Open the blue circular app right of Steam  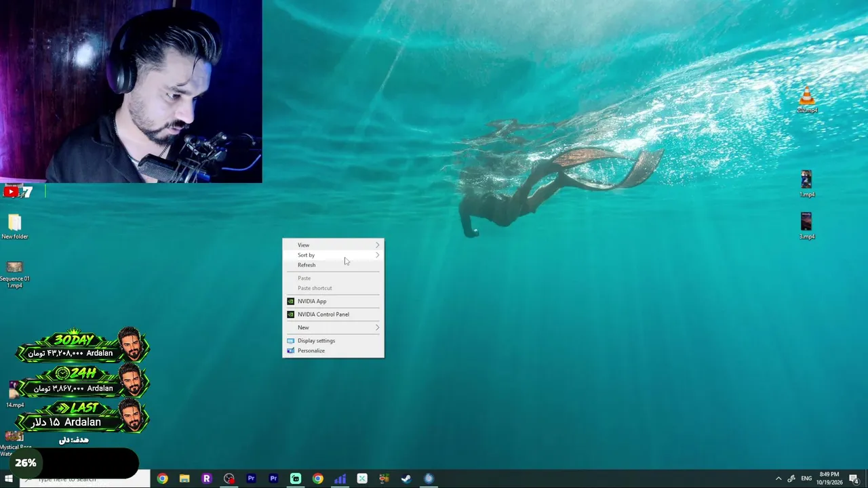coord(429,479)
